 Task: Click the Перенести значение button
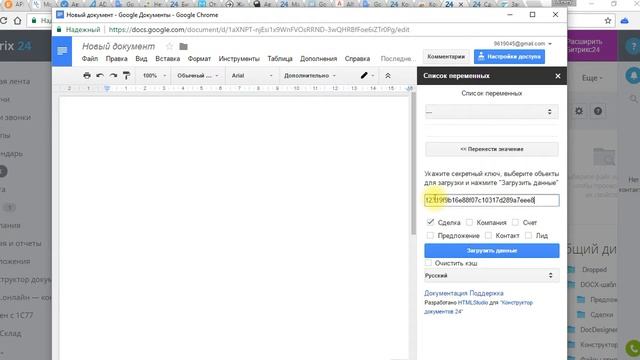(x=491, y=149)
